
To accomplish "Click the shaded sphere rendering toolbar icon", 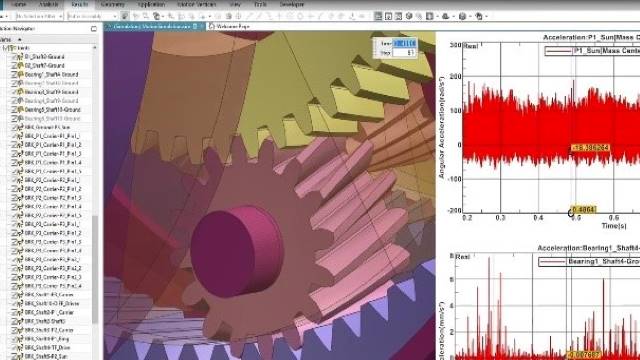I will point(409,16).
